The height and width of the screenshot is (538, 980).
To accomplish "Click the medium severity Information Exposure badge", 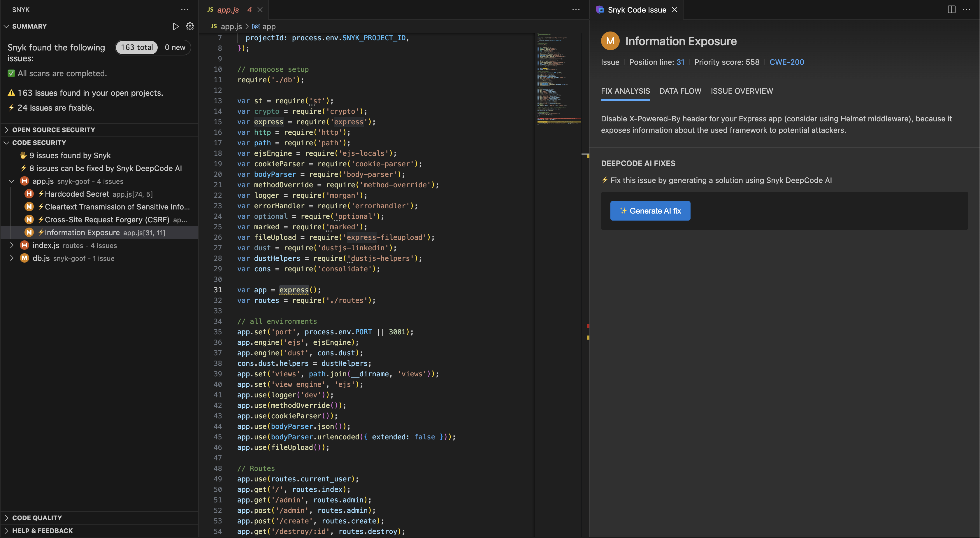I will click(610, 41).
